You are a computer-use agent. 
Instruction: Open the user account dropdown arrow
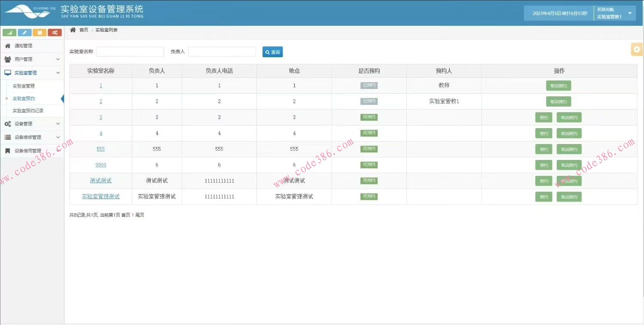point(630,13)
